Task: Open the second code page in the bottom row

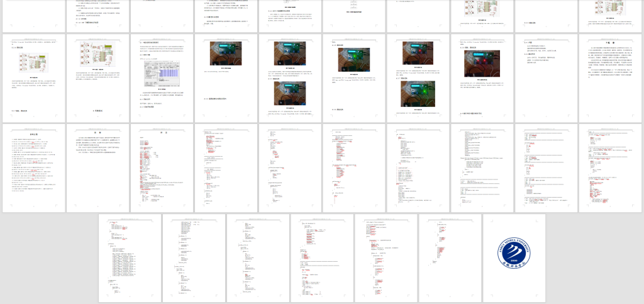Action: (194, 257)
